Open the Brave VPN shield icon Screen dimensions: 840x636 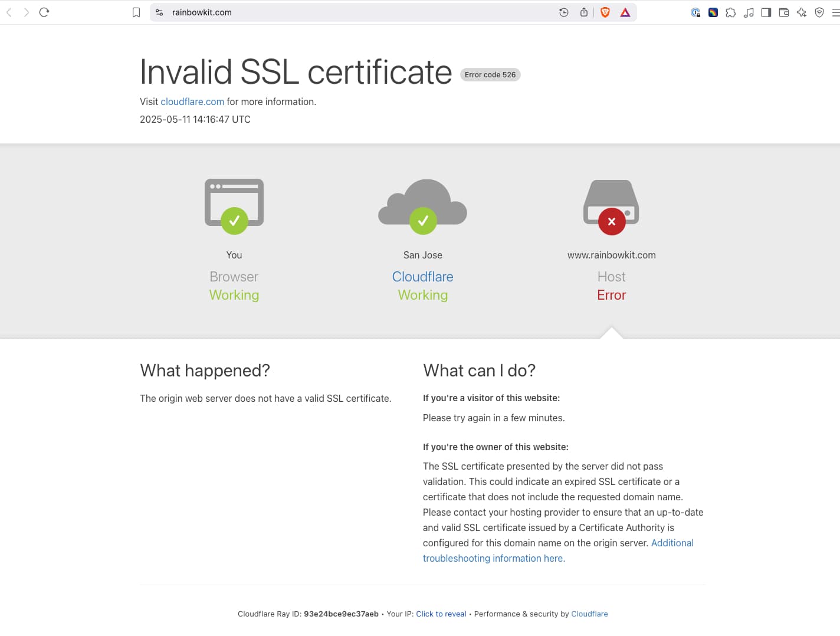tap(819, 12)
